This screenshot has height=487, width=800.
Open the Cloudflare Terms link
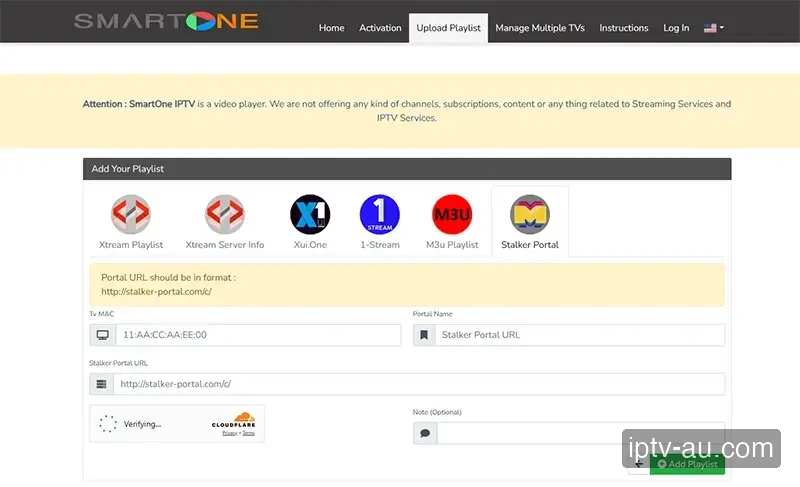248,433
